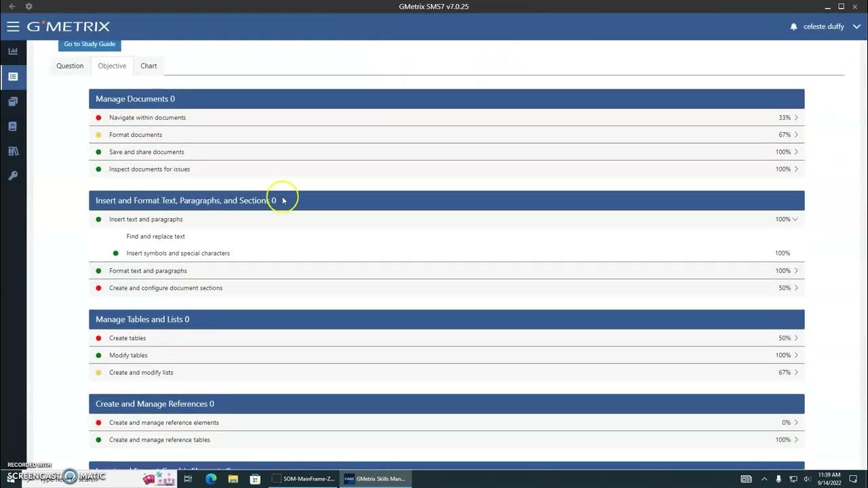Open the stacked cards icon in sidebar
This screenshot has height=488, width=868.
tap(13, 102)
